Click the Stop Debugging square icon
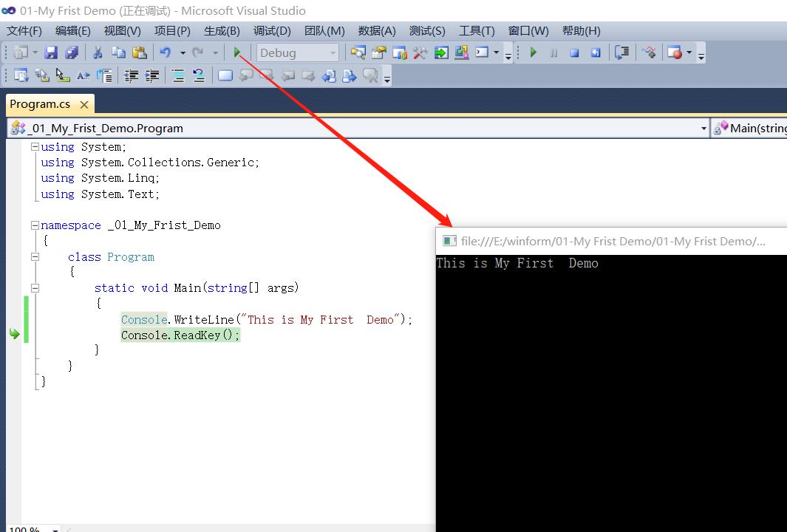 point(574,52)
